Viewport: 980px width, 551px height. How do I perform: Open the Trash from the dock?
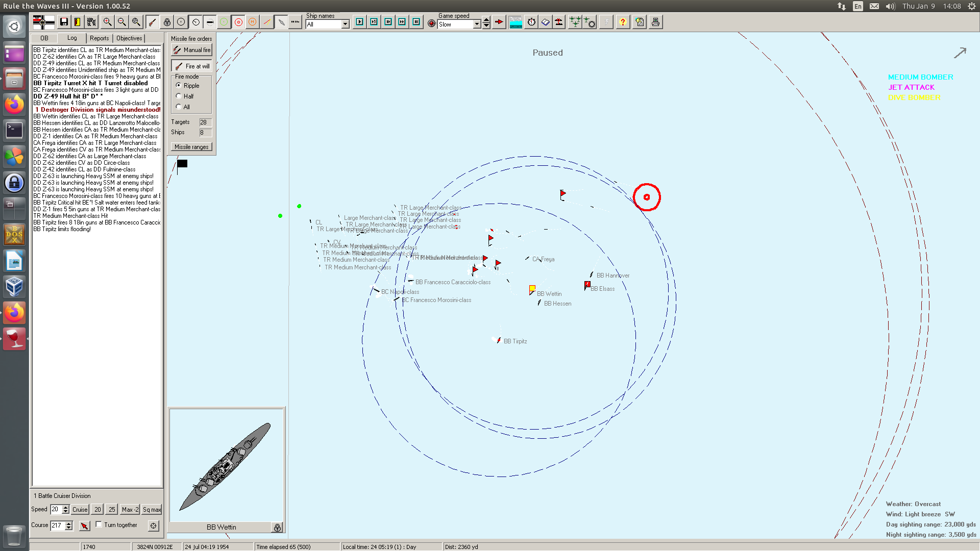(x=14, y=536)
